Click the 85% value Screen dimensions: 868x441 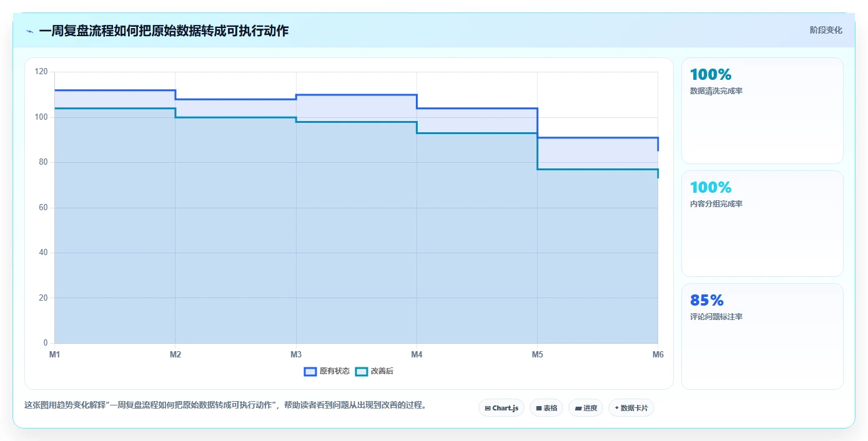[x=707, y=300]
